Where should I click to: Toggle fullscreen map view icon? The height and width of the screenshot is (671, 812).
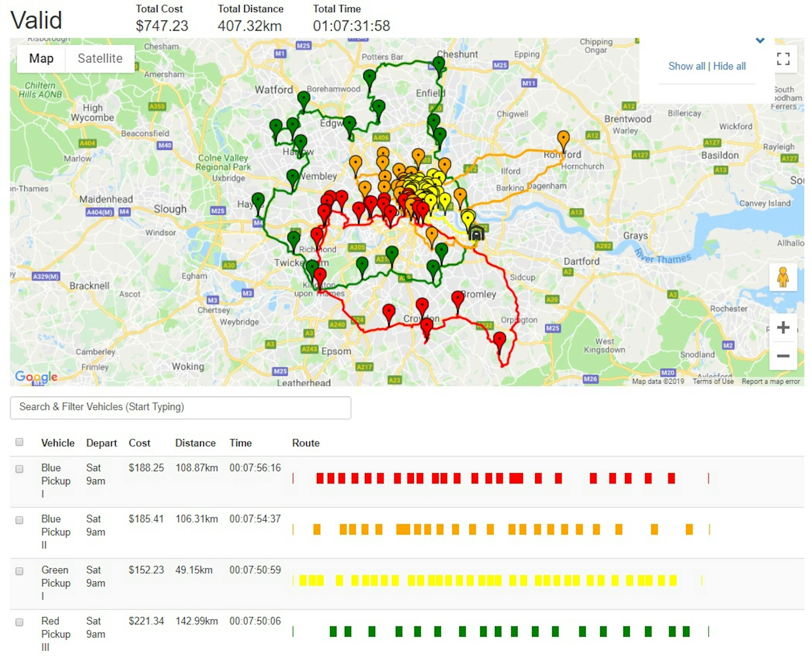(x=783, y=59)
